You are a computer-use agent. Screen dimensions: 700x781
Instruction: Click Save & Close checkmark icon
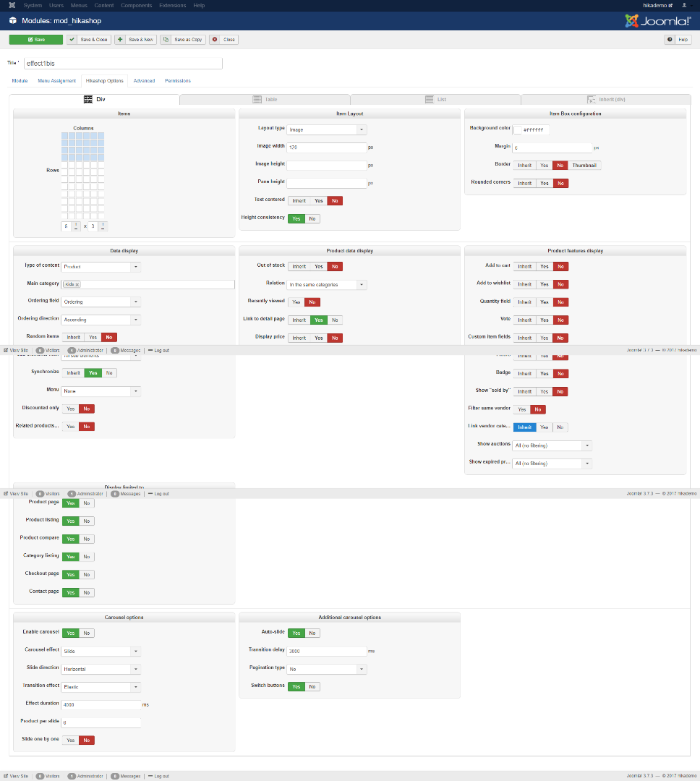pos(72,39)
